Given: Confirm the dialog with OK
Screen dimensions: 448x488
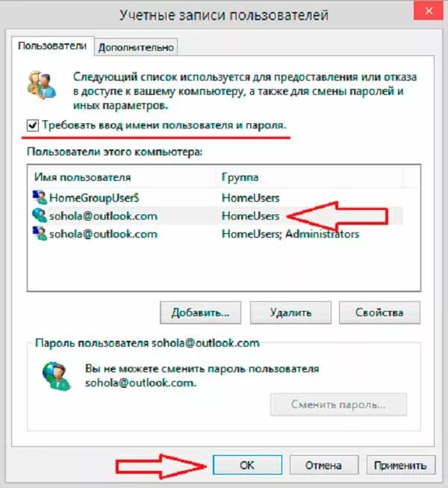Looking at the screenshot, I should [x=247, y=466].
